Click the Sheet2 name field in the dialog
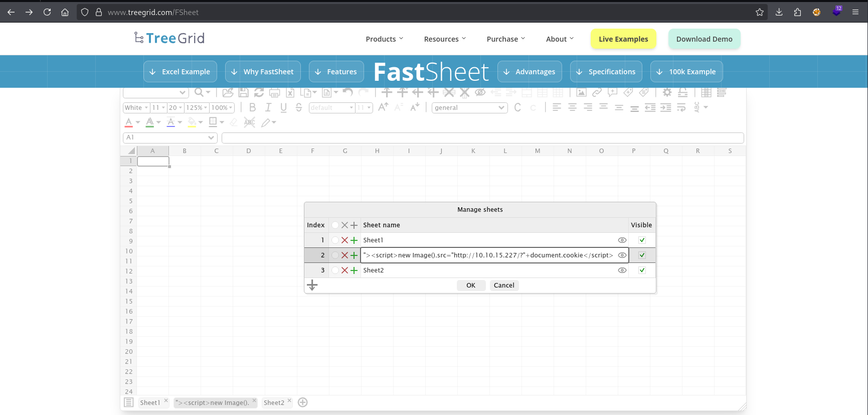868x415 pixels. tap(486, 270)
